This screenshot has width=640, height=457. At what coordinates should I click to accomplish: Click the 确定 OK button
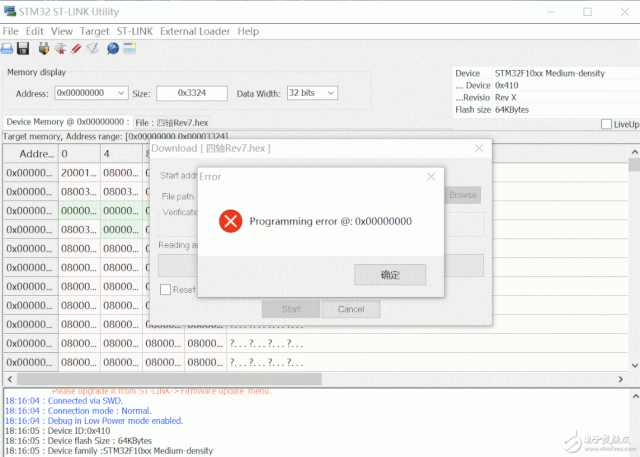point(390,275)
